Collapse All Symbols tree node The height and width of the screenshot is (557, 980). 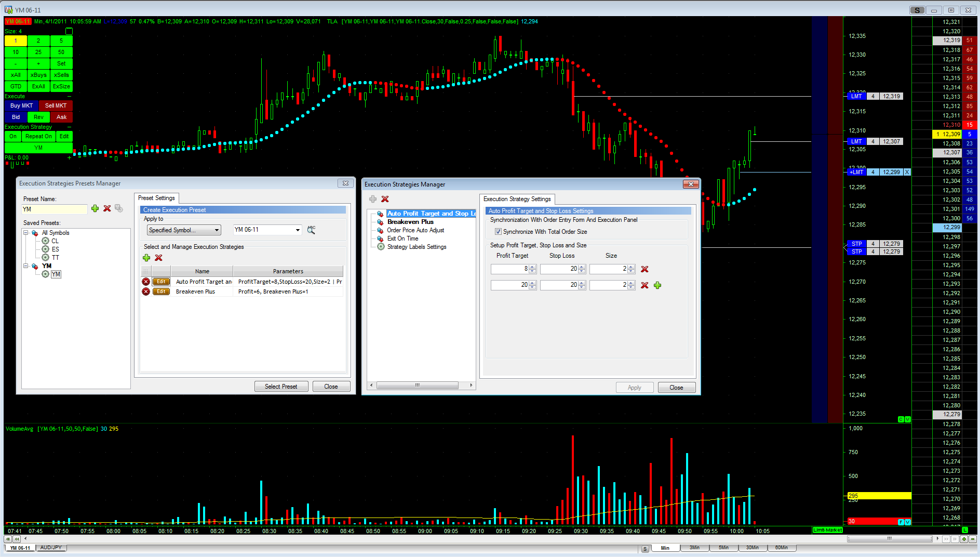(x=25, y=233)
